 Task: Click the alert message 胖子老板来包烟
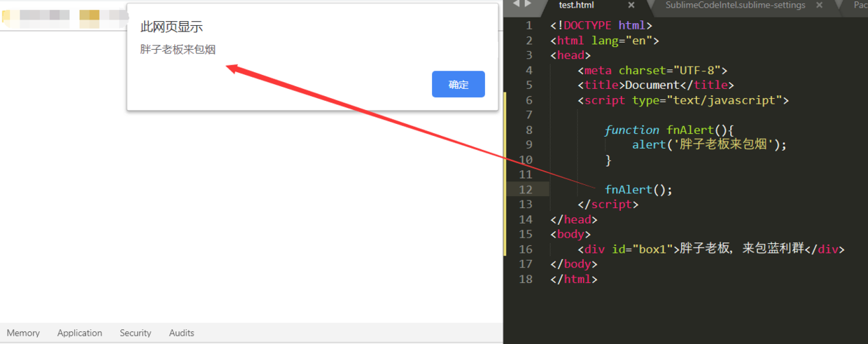(178, 50)
